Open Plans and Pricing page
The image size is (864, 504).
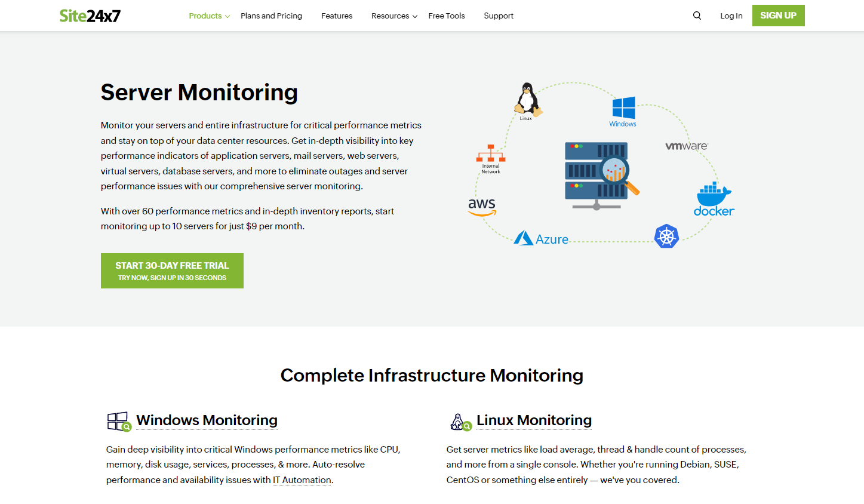[271, 16]
